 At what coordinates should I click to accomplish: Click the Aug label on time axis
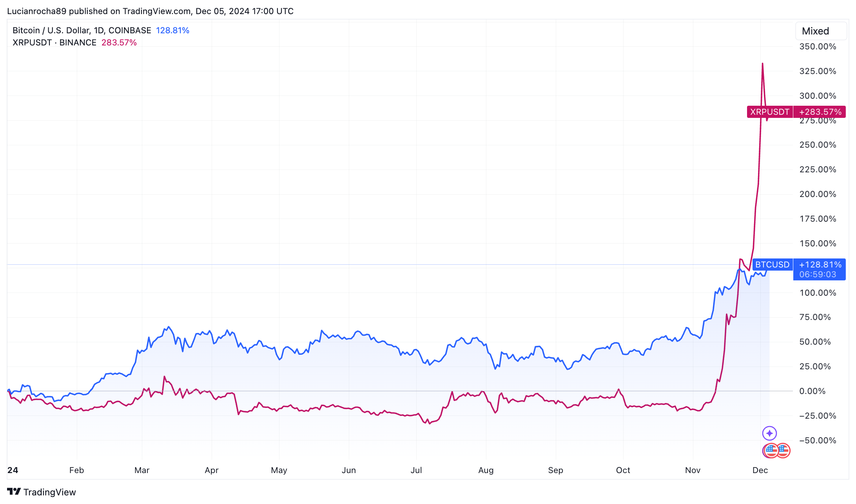[x=486, y=470]
